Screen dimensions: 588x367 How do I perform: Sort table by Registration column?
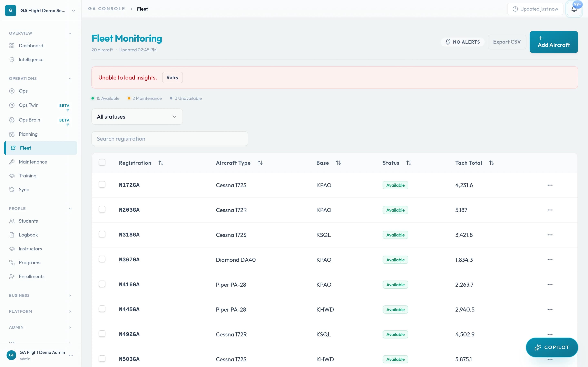coord(161,163)
